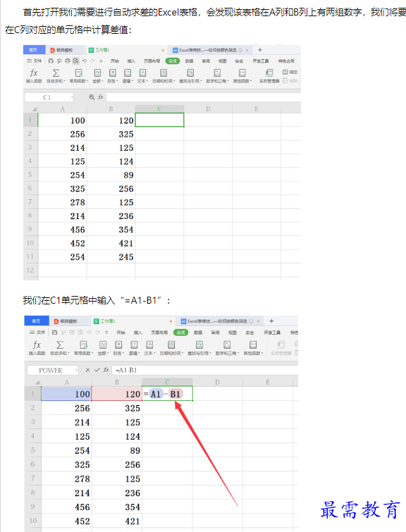Click undo arrow in first spreadsheet screenshot
Image resolution: width=406 pixels, height=532 pixels.
(x=84, y=61)
